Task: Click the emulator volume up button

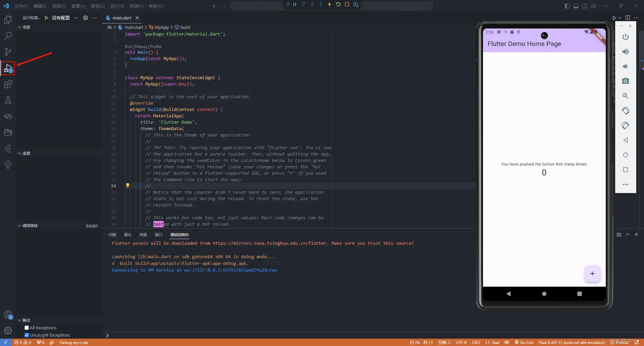Action: 625,52
